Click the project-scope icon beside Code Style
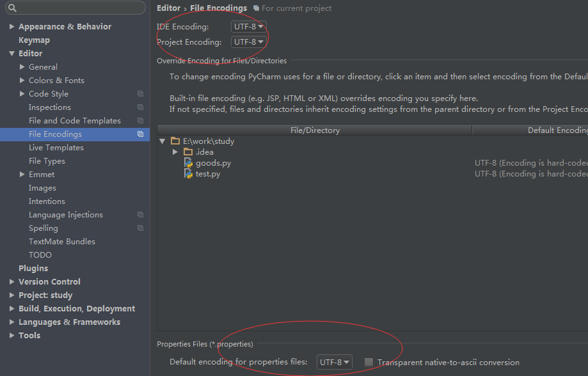588x376 pixels. tap(140, 94)
